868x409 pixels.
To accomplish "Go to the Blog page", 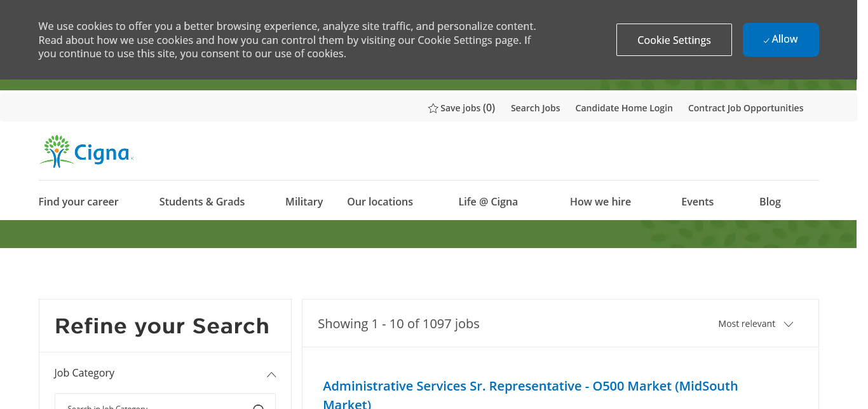I will coord(770,202).
